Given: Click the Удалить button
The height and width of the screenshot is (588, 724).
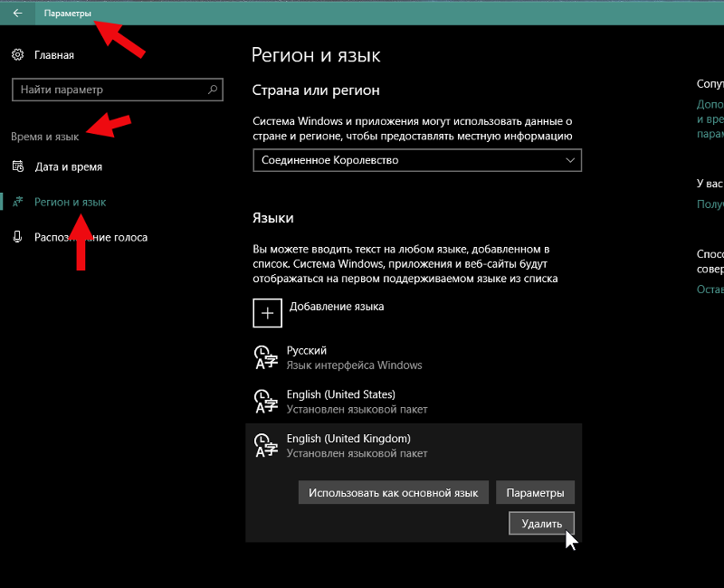Looking at the screenshot, I should (541, 524).
